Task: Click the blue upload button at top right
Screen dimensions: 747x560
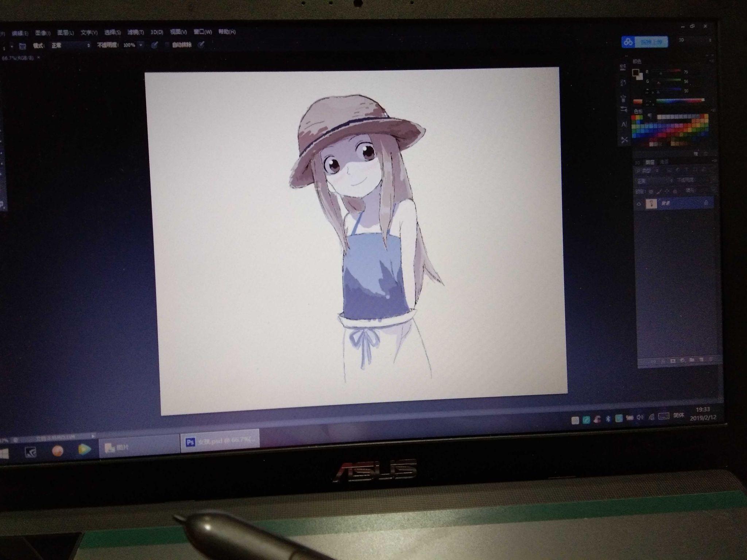Action: (645, 42)
